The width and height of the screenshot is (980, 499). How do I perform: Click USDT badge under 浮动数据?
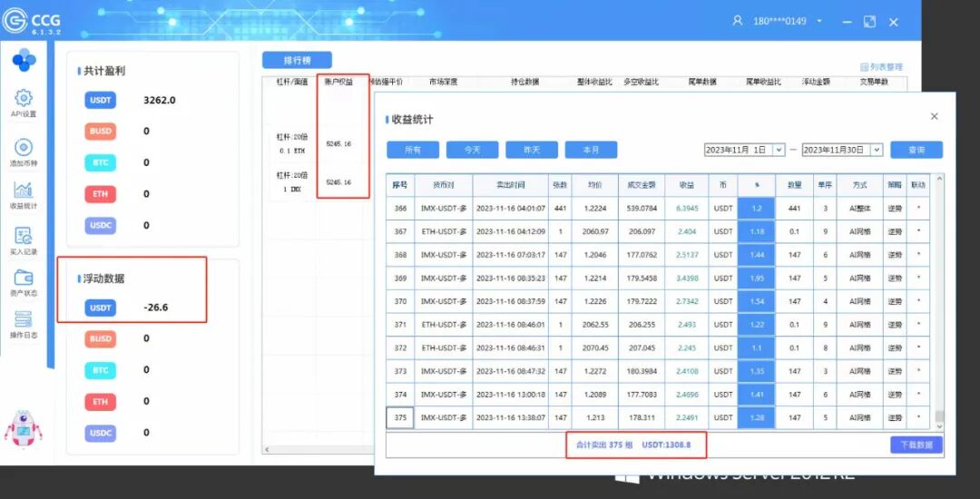click(x=101, y=308)
